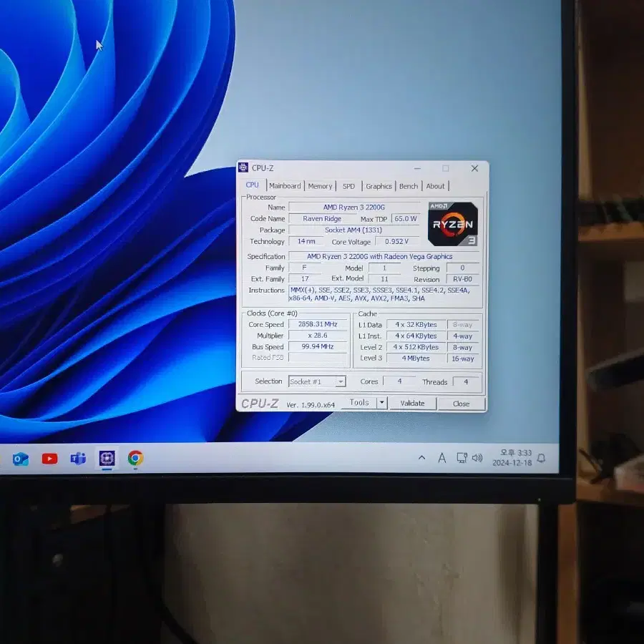Click Level 2 value 4 x 512 KBytes

pyautogui.click(x=416, y=347)
